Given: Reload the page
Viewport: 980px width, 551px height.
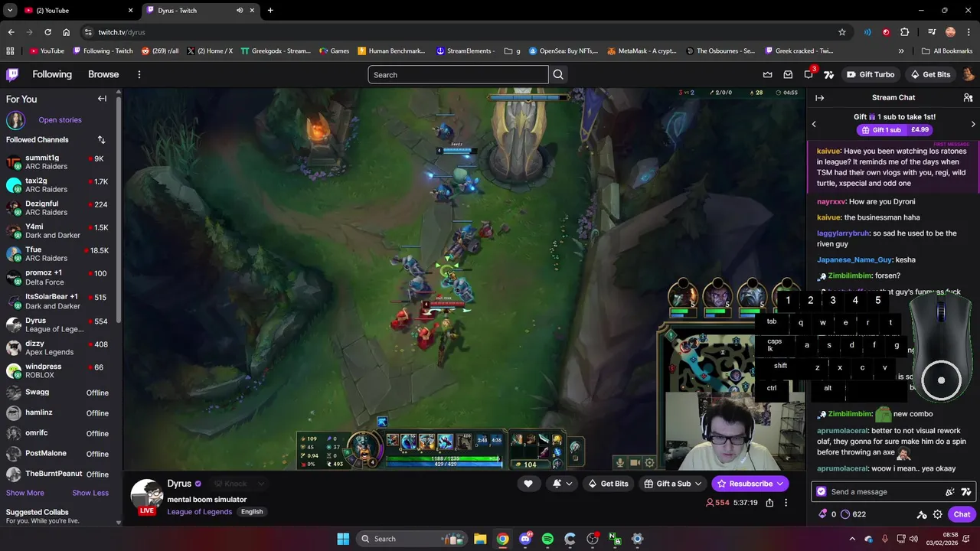Looking at the screenshot, I should 47,32.
